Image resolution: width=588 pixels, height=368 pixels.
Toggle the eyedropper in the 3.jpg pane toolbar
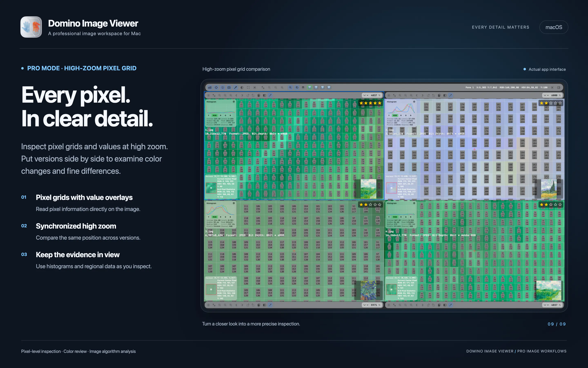[x=270, y=305]
